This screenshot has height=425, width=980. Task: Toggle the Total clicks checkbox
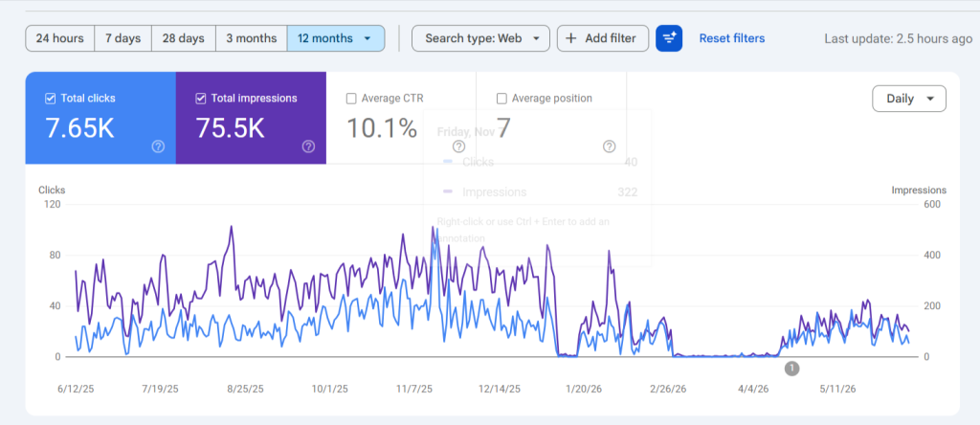[x=51, y=99]
